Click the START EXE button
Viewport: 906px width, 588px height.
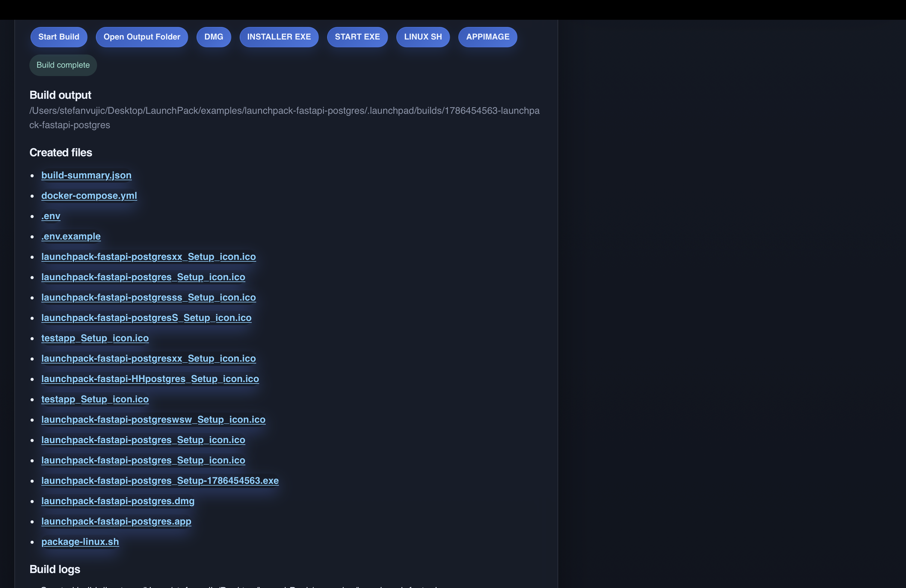click(x=357, y=37)
